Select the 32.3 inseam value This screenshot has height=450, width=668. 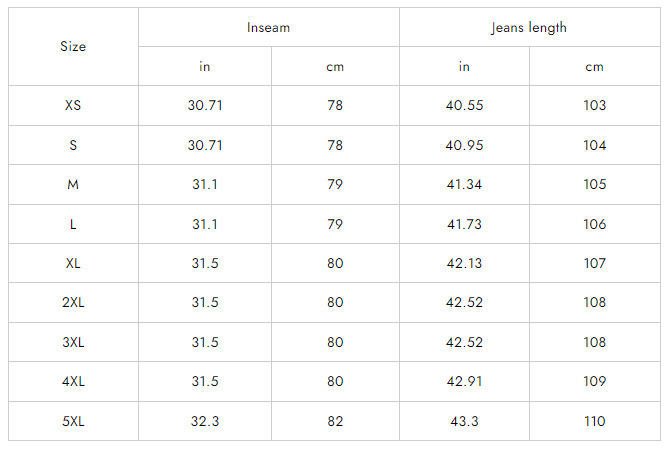click(x=205, y=421)
